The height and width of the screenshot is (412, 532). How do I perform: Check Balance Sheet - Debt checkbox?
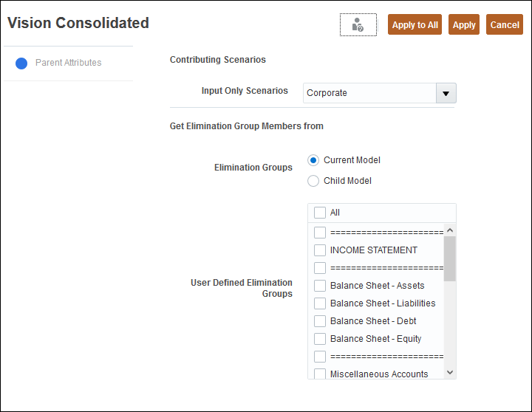[320, 320]
